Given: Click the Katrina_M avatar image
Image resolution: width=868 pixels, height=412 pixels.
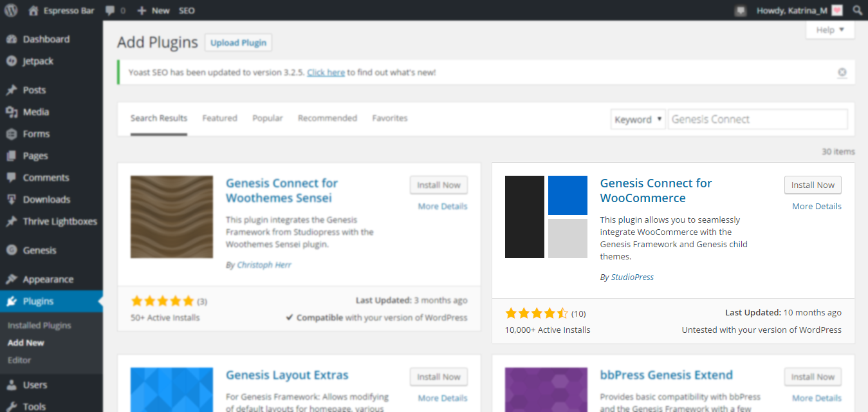Looking at the screenshot, I should [x=836, y=10].
